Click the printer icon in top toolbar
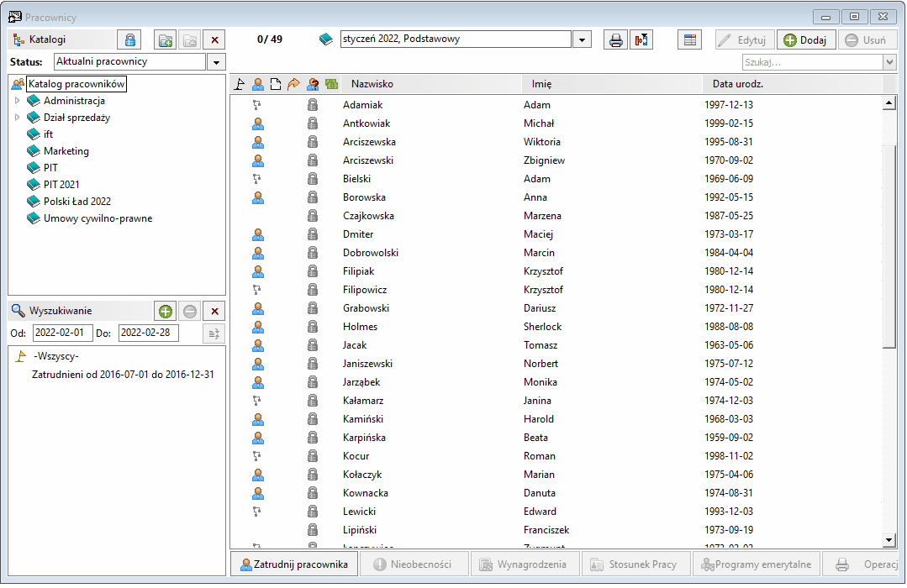907x588 pixels. point(616,39)
